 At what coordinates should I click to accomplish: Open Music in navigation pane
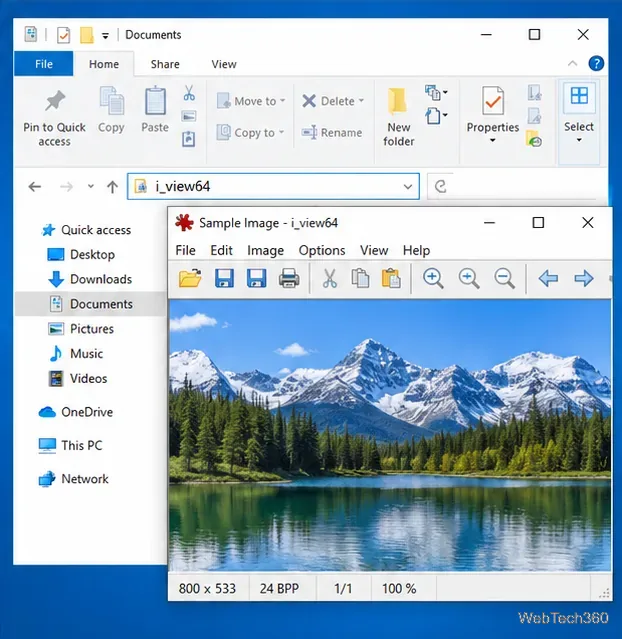(75, 353)
